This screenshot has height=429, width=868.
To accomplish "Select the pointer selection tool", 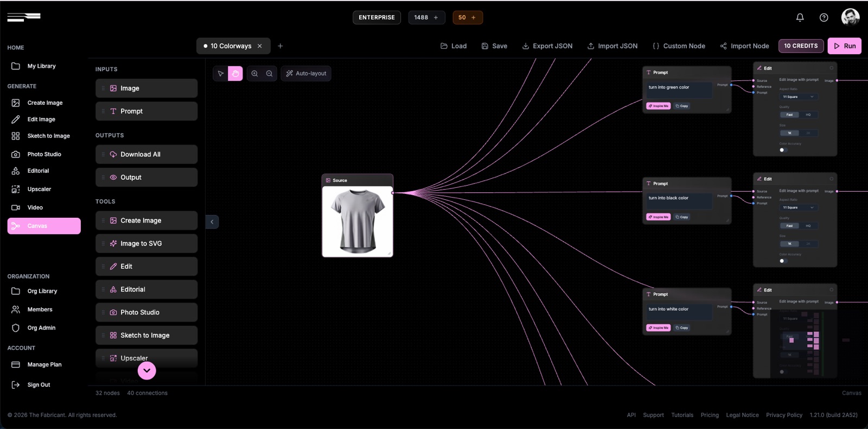I will (x=221, y=73).
